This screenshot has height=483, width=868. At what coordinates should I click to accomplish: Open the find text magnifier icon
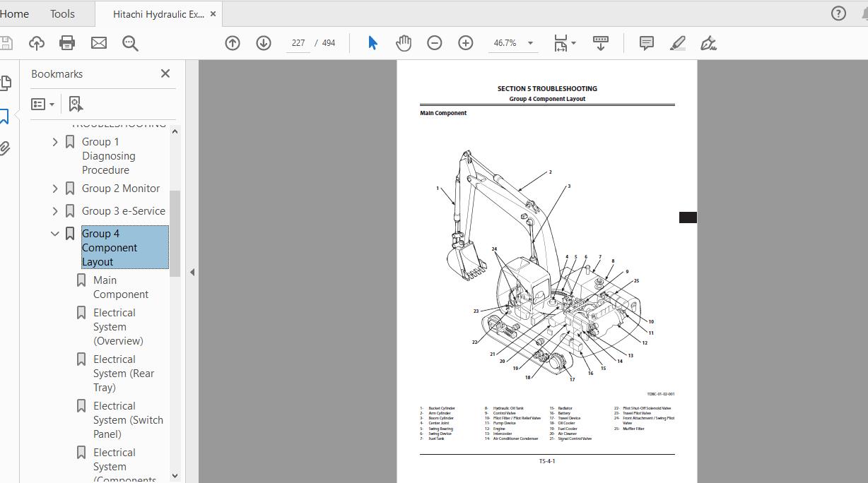[130, 43]
